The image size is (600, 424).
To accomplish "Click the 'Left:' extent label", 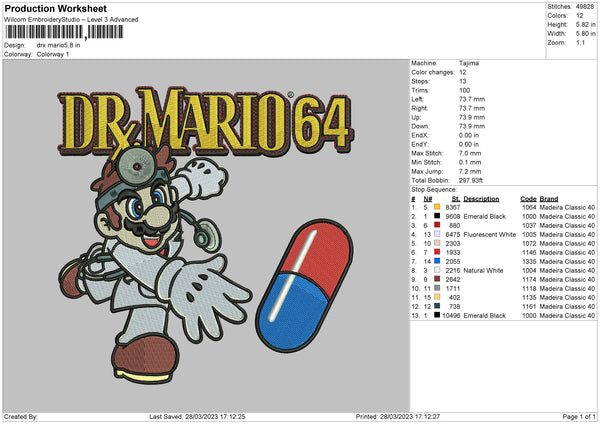I will coord(417,99).
